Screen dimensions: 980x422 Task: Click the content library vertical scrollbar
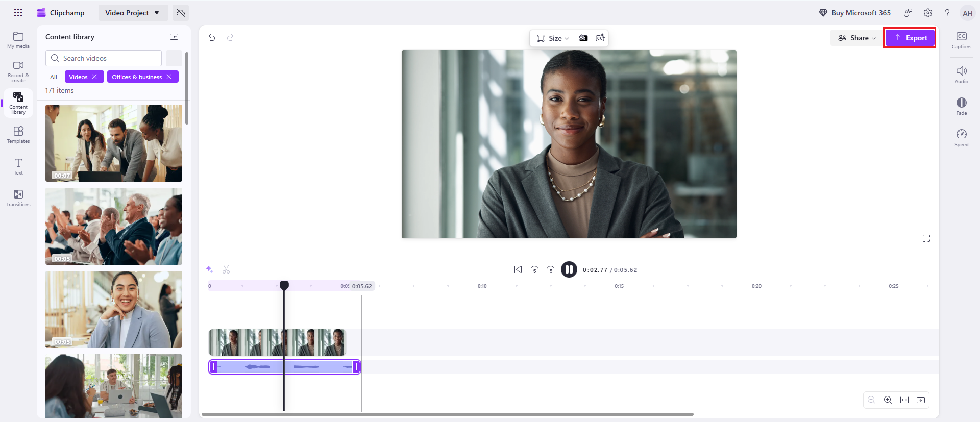(x=187, y=88)
